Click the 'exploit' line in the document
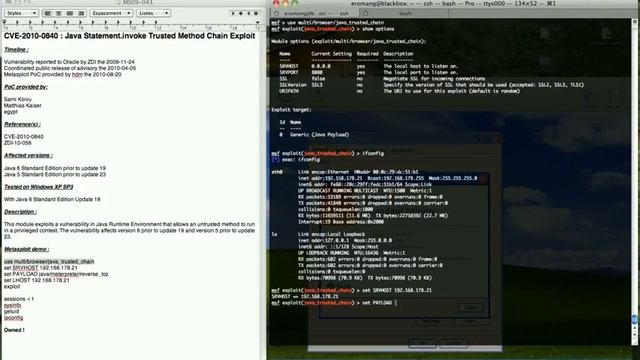Image resolution: width=640 pixels, height=360 pixels. (12, 287)
